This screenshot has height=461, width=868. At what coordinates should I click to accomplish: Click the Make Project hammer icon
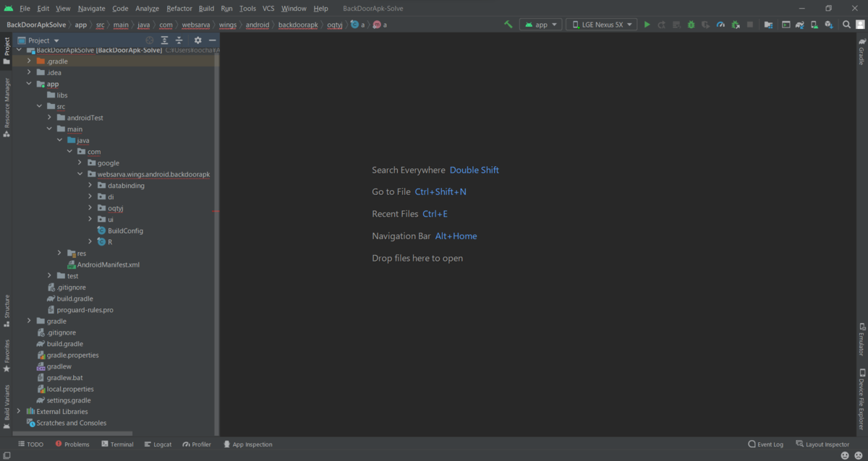[x=509, y=25]
